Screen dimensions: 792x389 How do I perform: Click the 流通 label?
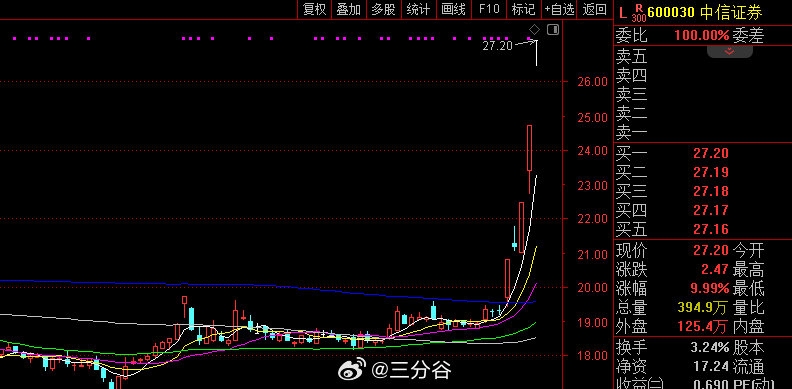pyautogui.click(x=748, y=366)
